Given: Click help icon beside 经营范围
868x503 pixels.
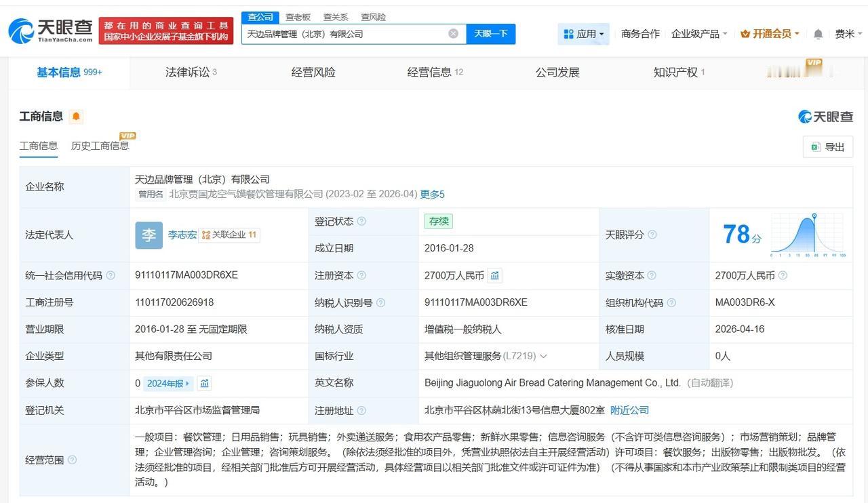Looking at the screenshot, I should 72,460.
